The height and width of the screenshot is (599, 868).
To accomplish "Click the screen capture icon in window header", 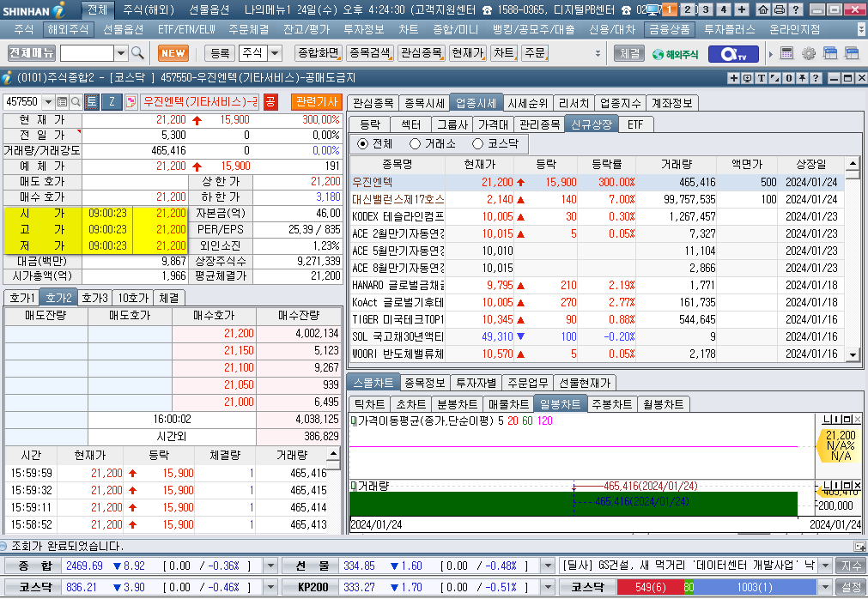I will [x=747, y=78].
